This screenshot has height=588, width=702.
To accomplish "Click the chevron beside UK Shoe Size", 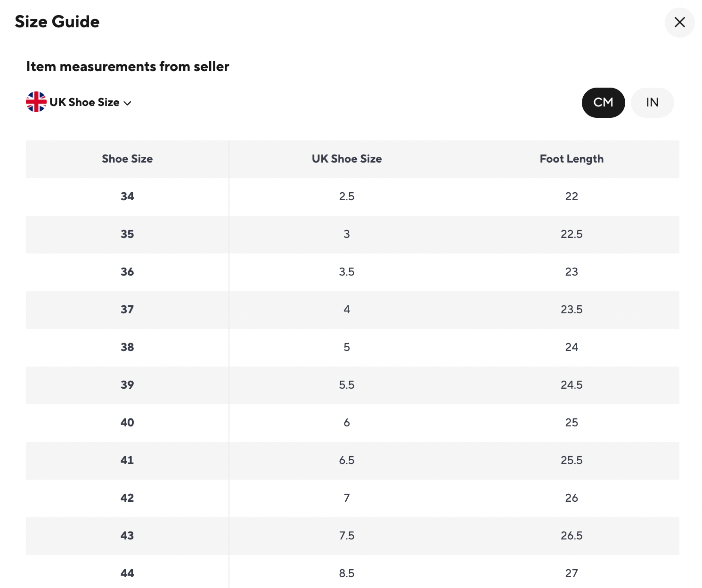I will click(x=127, y=103).
